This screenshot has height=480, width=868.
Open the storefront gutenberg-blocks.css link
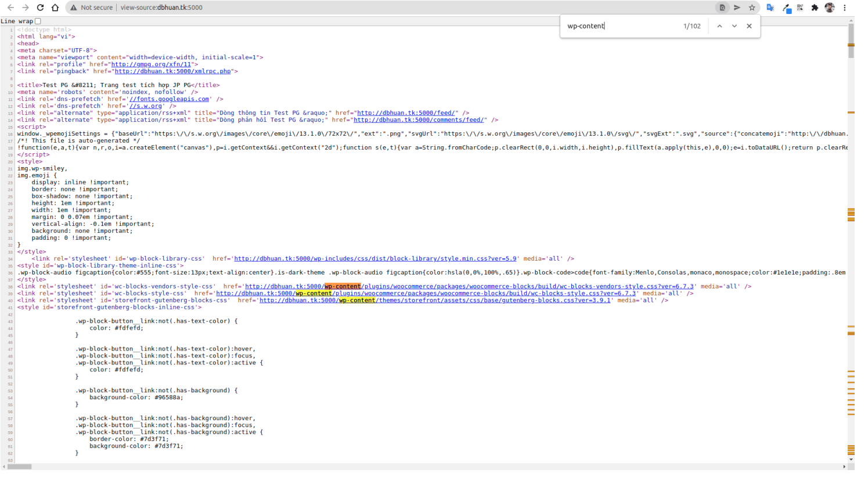click(435, 301)
